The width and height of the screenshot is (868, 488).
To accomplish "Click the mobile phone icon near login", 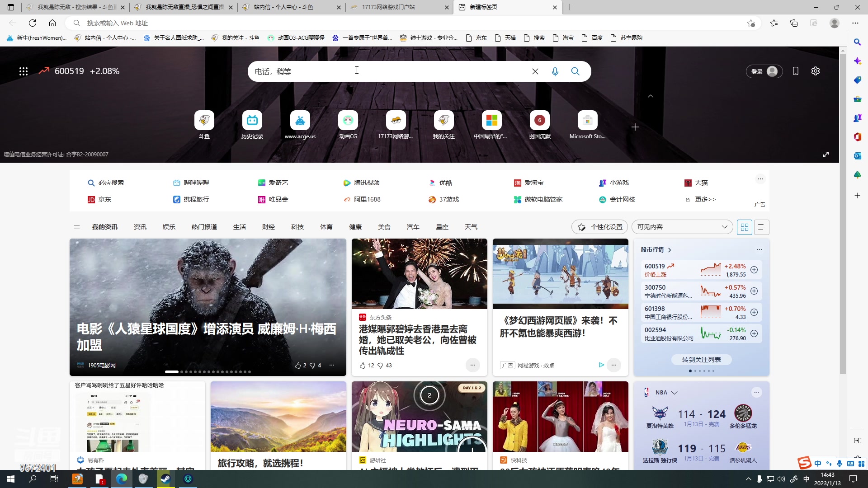I will coord(796,71).
